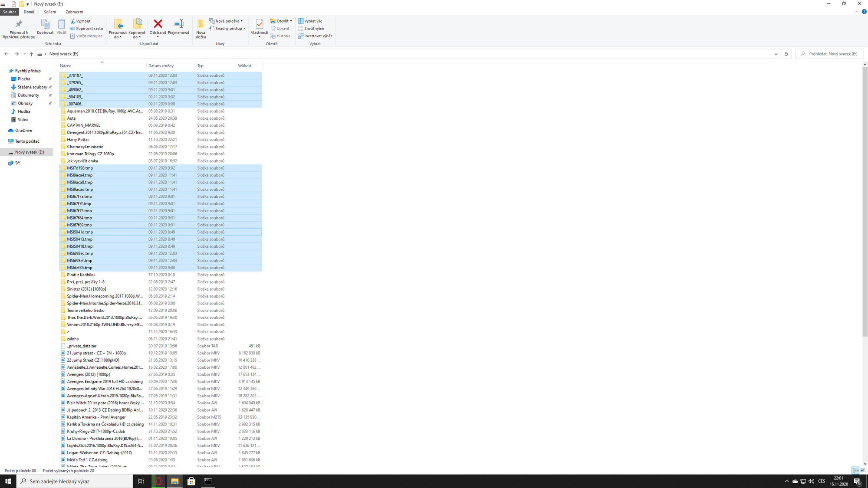Click Upravit in Otevřít group
This screenshot has height=488, width=868.
(280, 29)
